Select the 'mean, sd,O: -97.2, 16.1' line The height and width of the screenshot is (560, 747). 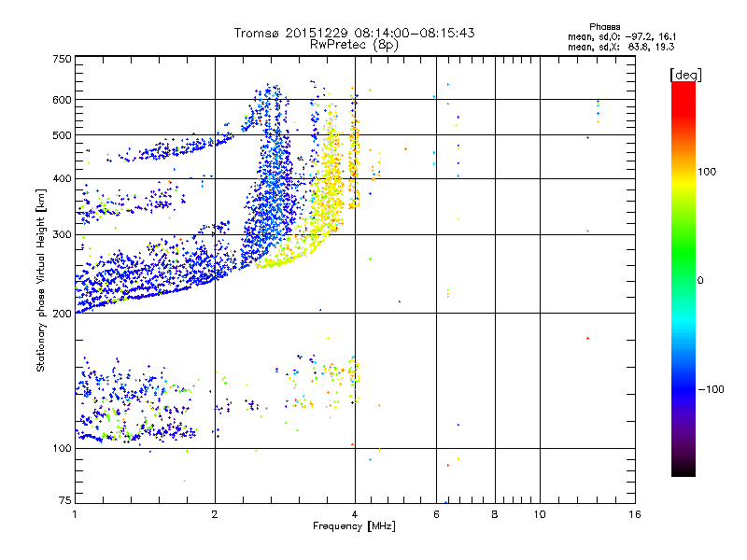[x=622, y=36]
